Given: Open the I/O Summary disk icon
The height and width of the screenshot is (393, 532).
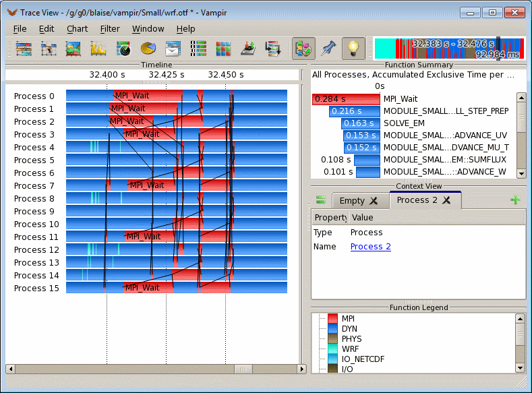Looking at the screenshot, I should click(248, 49).
